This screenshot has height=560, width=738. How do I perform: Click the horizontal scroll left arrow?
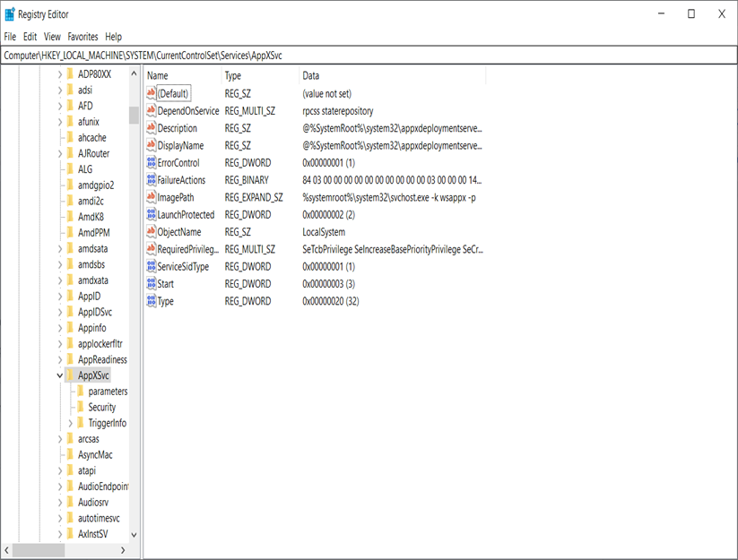tap(6, 550)
